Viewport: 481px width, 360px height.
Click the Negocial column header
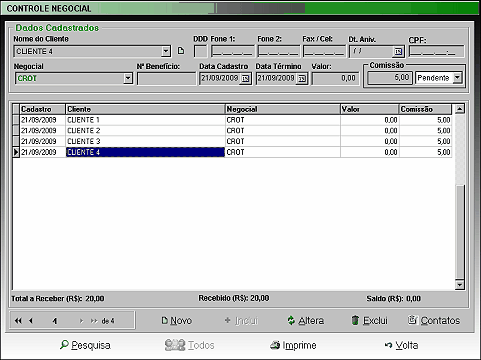click(x=283, y=109)
